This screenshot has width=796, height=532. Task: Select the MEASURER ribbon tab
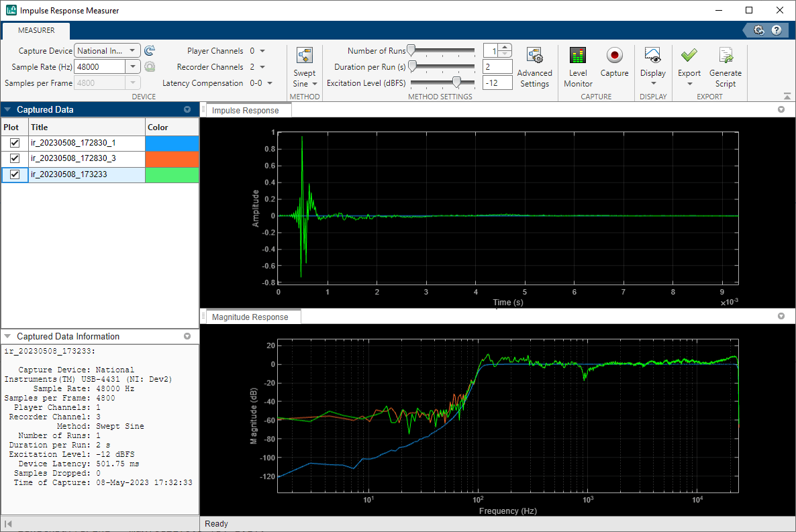(x=36, y=30)
